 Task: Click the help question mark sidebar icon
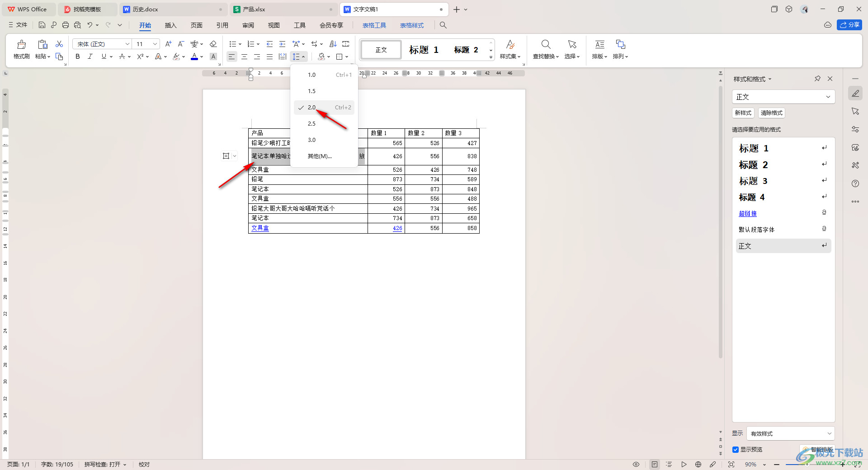click(855, 183)
